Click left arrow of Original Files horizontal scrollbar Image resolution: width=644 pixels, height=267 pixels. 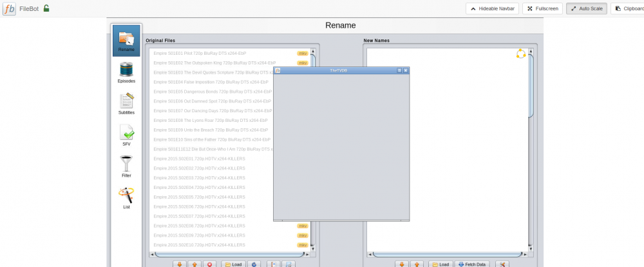pos(152,254)
